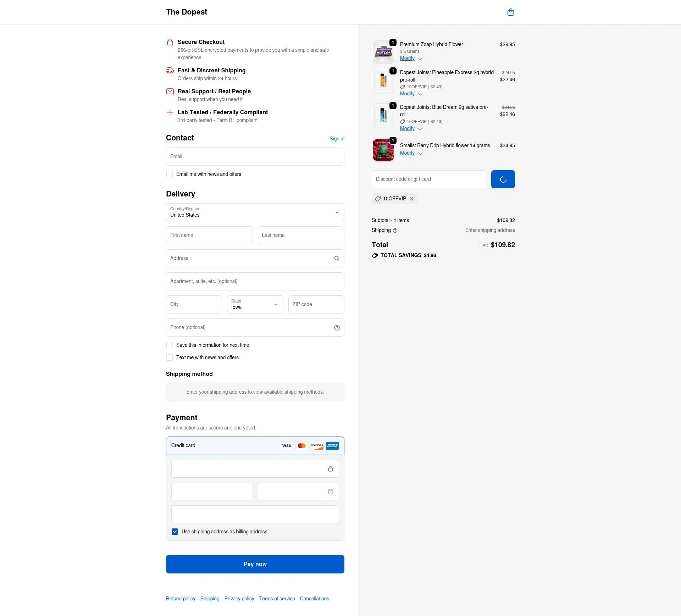Click the Total Savings tag icon
This screenshot has width=681, height=616.
point(375,256)
